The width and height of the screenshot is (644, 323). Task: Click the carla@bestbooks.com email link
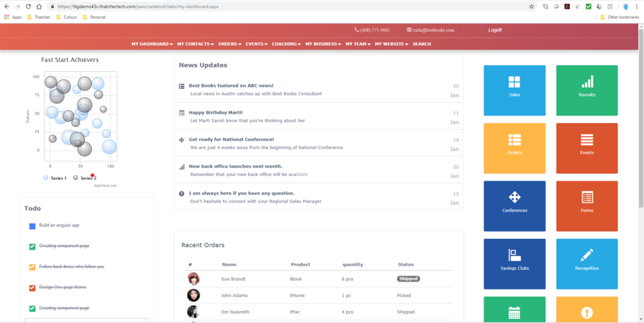click(x=433, y=30)
